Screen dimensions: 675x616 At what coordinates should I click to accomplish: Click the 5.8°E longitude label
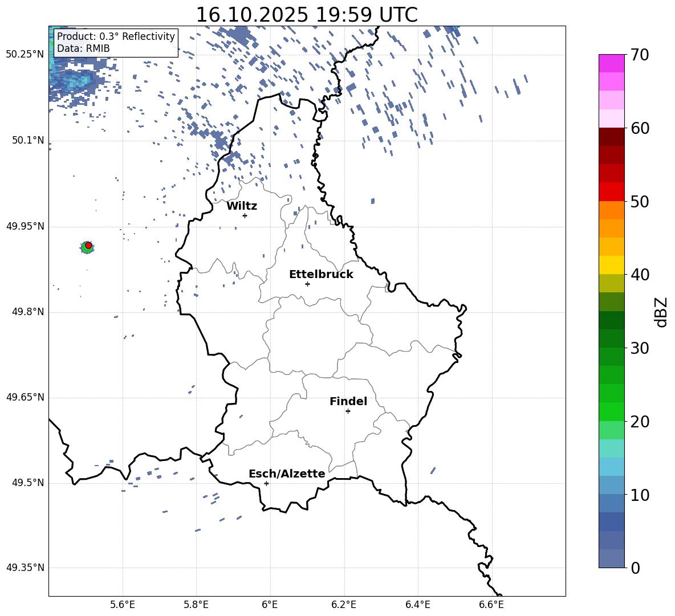[196, 605]
